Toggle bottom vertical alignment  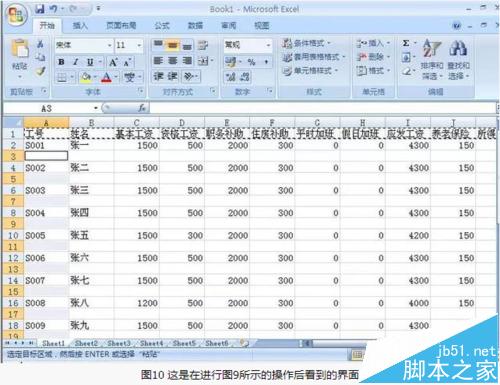(187, 45)
